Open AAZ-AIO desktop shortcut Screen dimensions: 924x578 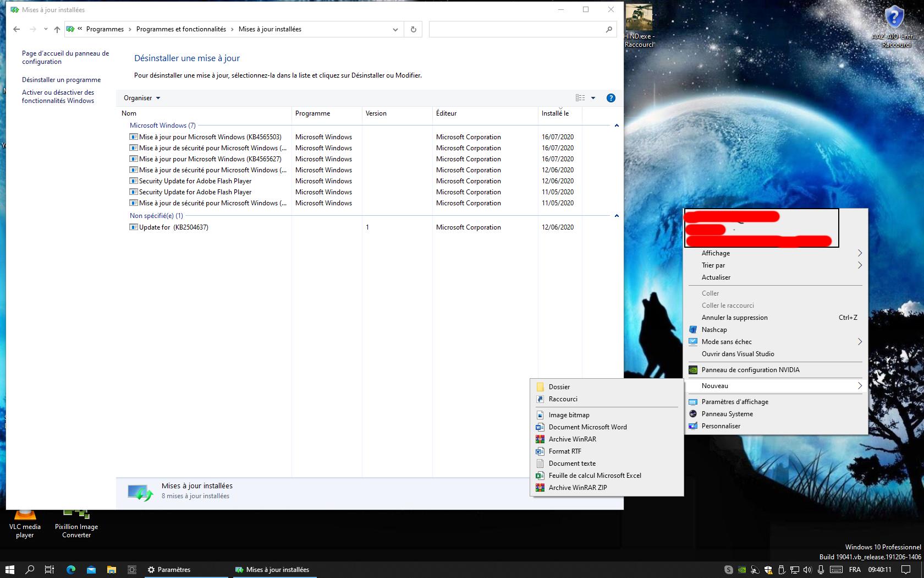[x=894, y=26]
